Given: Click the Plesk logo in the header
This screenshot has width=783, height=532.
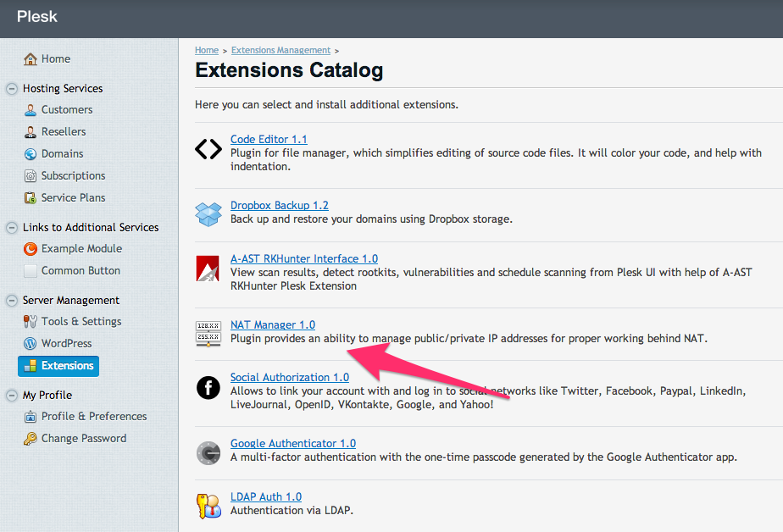Looking at the screenshot, I should (x=37, y=16).
